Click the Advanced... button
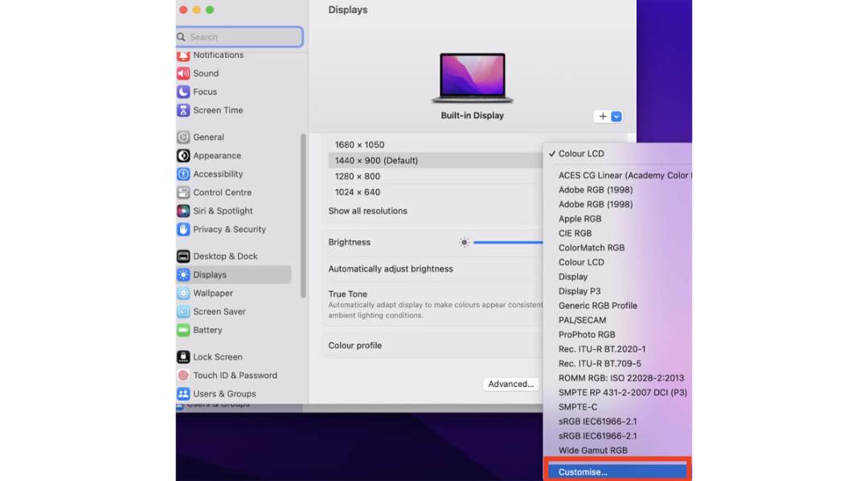The height and width of the screenshot is (481, 868). (x=511, y=384)
